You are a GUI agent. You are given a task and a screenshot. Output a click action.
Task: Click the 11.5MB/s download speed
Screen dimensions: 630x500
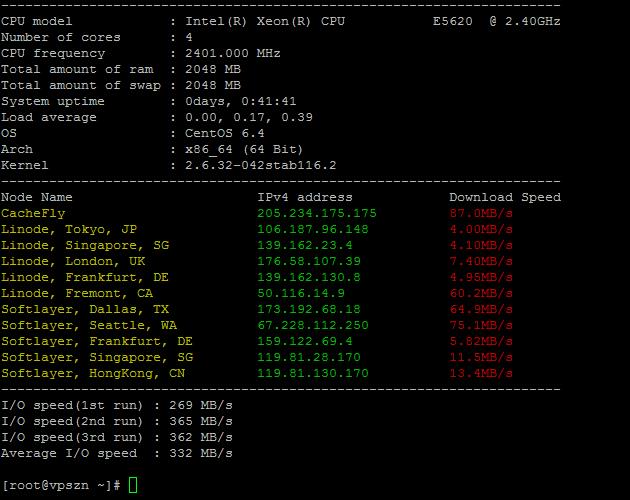481,358
